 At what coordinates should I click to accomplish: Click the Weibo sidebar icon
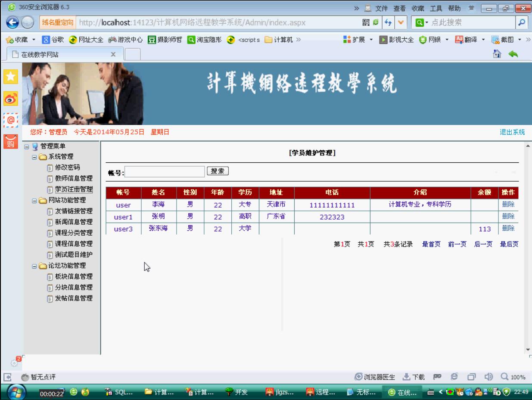point(10,98)
